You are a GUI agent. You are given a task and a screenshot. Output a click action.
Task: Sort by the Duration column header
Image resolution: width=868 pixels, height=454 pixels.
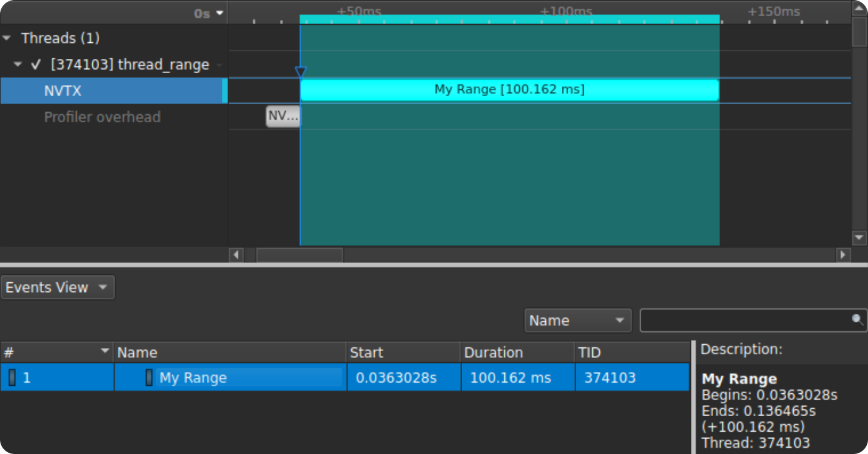click(517, 353)
